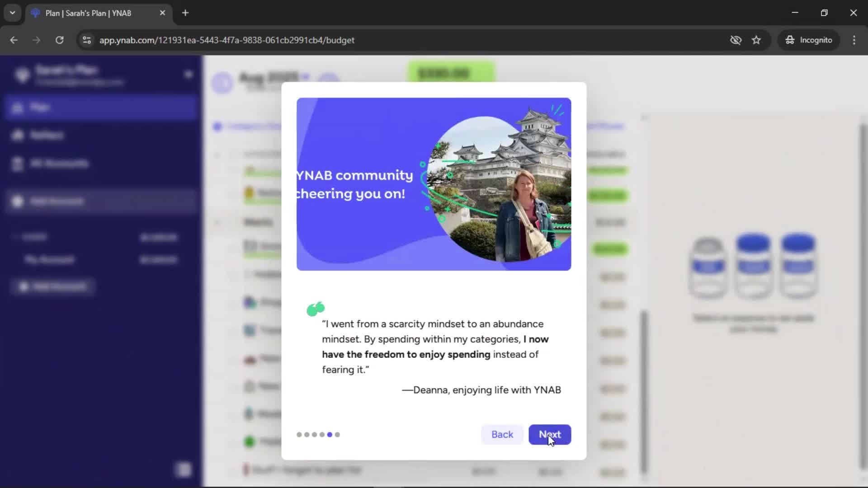Click the Back button in the dialog
This screenshot has height=488, width=868.
(502, 434)
